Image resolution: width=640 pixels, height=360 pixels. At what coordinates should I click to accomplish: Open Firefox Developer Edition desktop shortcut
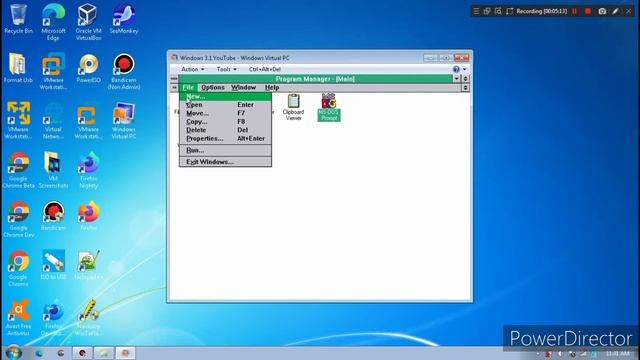click(x=53, y=318)
